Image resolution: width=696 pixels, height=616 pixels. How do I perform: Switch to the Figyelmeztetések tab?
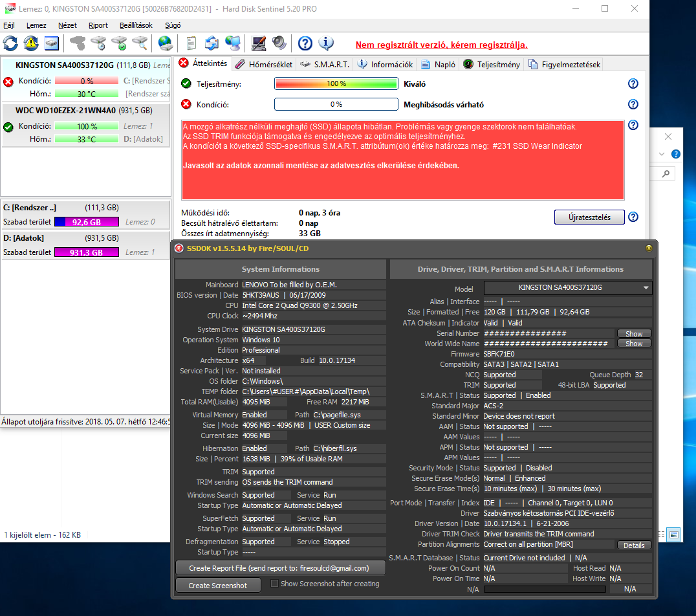564,65
